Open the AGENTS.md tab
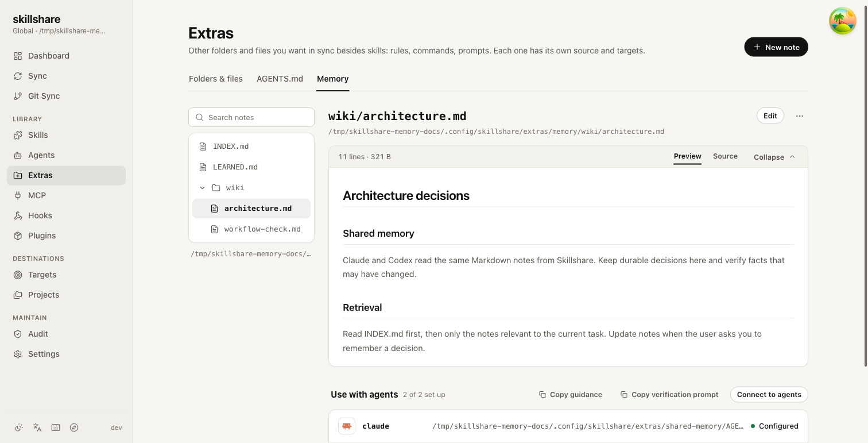Image resolution: width=868 pixels, height=443 pixels. [x=280, y=79]
